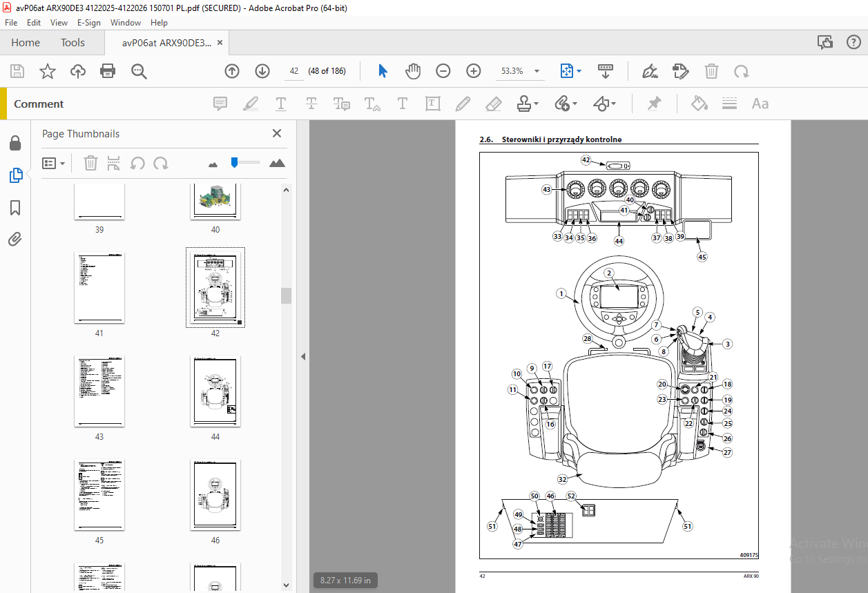The height and width of the screenshot is (593, 868).
Task: Pin the comment tool open
Action: (654, 104)
